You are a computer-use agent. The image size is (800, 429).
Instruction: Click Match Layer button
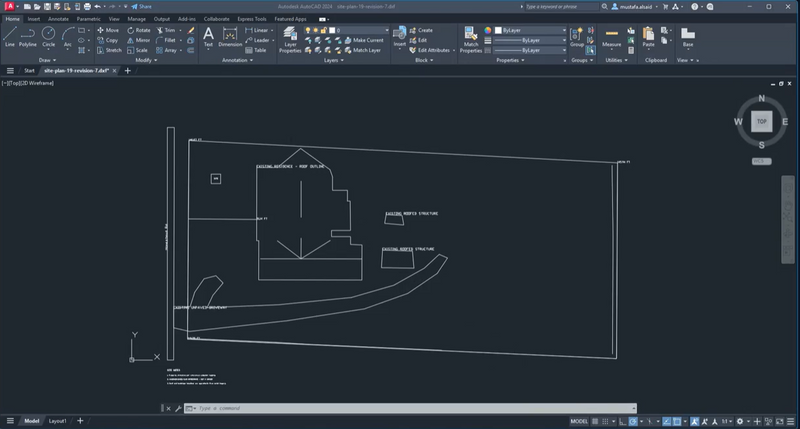[x=362, y=50]
